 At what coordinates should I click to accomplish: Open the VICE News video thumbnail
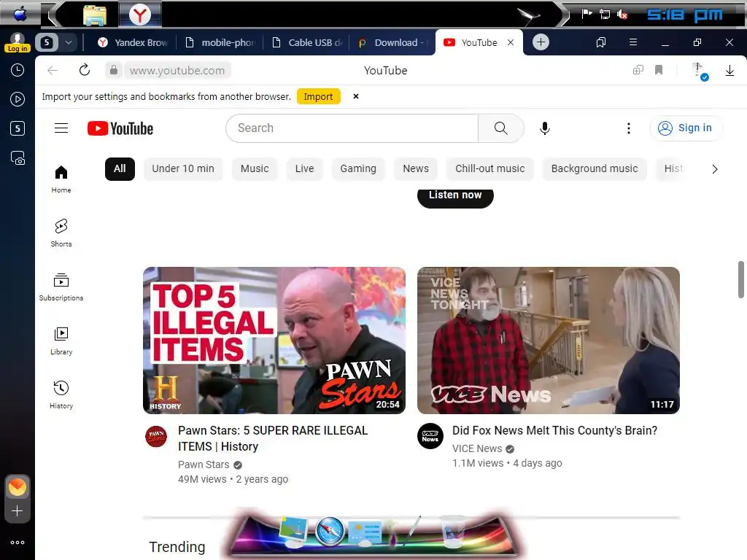pyautogui.click(x=549, y=340)
